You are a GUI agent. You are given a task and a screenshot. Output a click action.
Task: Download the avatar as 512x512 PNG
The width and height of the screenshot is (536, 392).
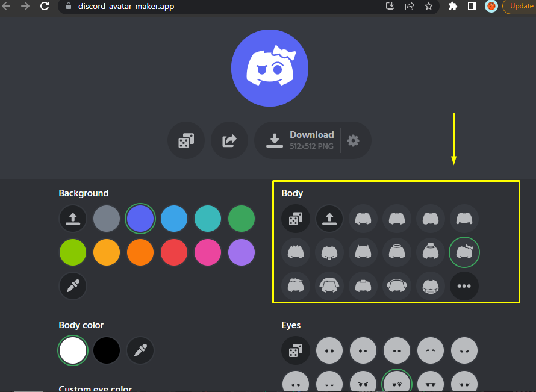(298, 140)
